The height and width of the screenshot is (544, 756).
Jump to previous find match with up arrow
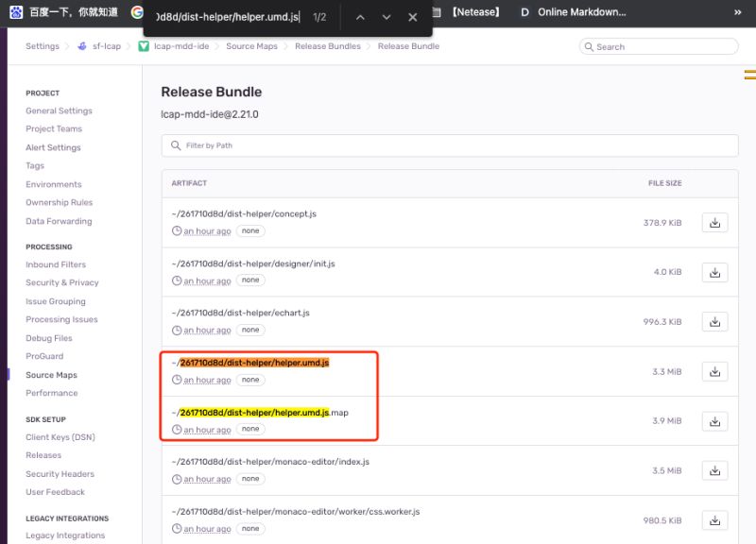coord(358,17)
